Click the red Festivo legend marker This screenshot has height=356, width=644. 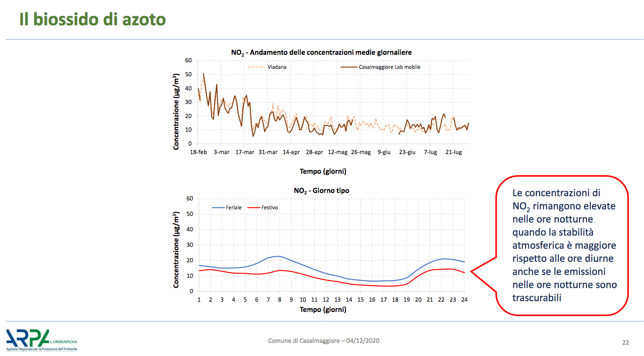(253, 207)
